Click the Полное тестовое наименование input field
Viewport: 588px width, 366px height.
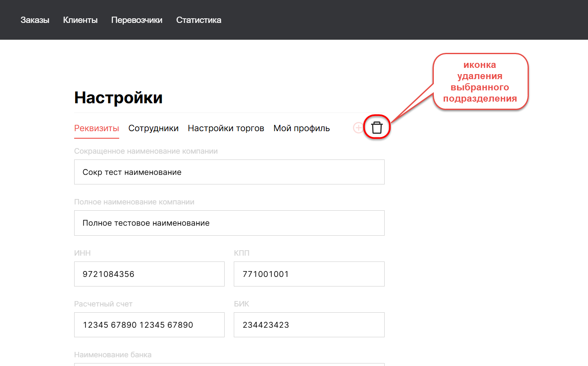pos(229,223)
